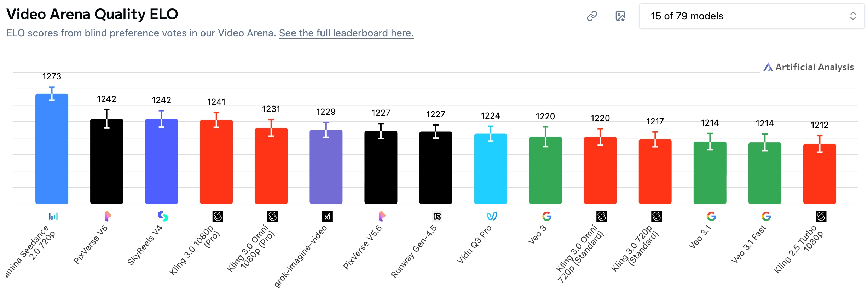Open the '15 of 79 models' dropdown
The width and height of the screenshot is (868, 291).
point(751,16)
